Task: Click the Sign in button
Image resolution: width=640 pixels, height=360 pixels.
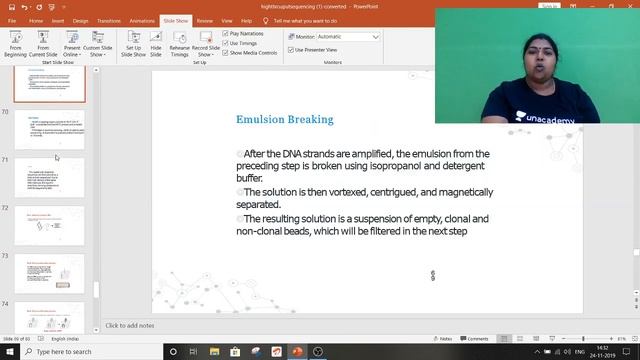Action: coord(549,6)
